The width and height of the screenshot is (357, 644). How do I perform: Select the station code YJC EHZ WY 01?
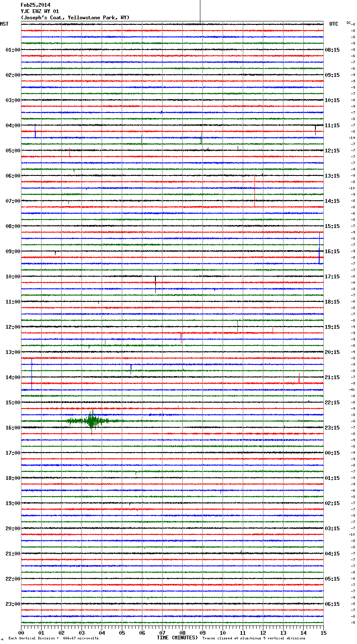coord(40,11)
